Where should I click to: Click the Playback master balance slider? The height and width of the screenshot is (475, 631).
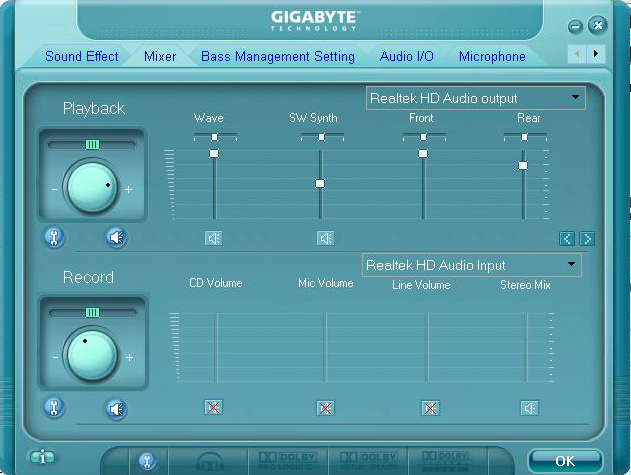click(x=92, y=145)
